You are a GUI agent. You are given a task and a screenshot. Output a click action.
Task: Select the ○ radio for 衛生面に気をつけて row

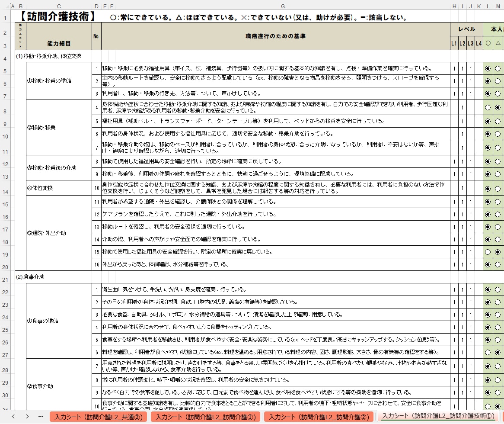tap(488, 289)
